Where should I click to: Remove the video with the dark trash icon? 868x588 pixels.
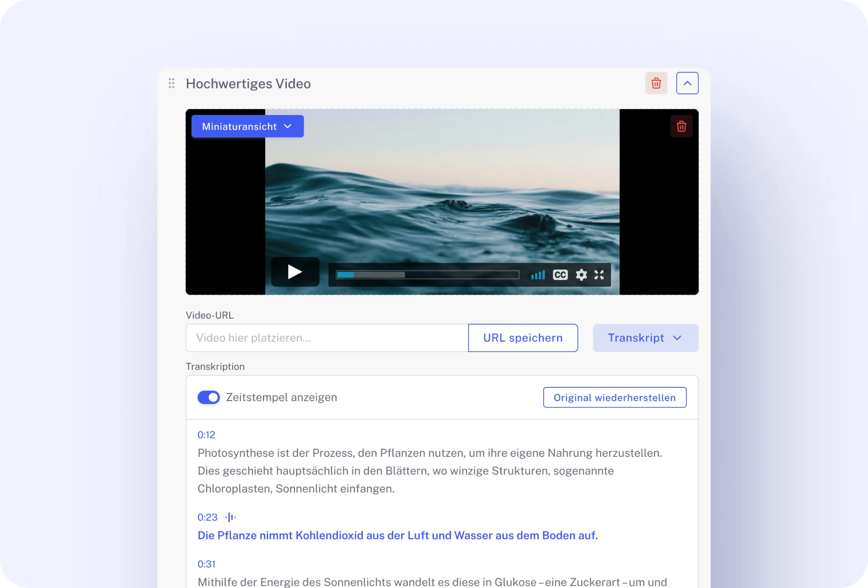[x=681, y=126]
